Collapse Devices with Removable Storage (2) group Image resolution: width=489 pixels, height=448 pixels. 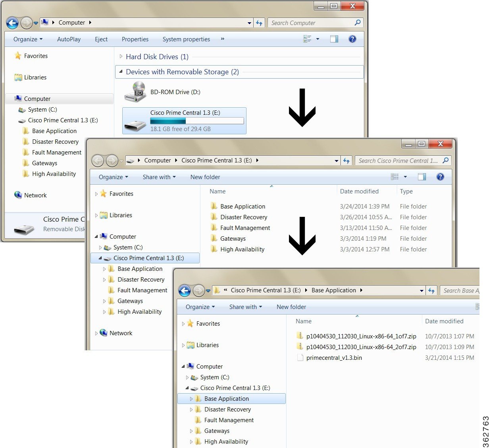coord(121,71)
